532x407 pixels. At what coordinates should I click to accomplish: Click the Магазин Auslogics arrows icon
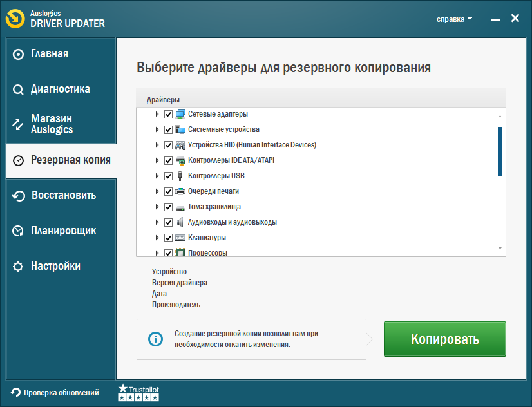pos(19,124)
